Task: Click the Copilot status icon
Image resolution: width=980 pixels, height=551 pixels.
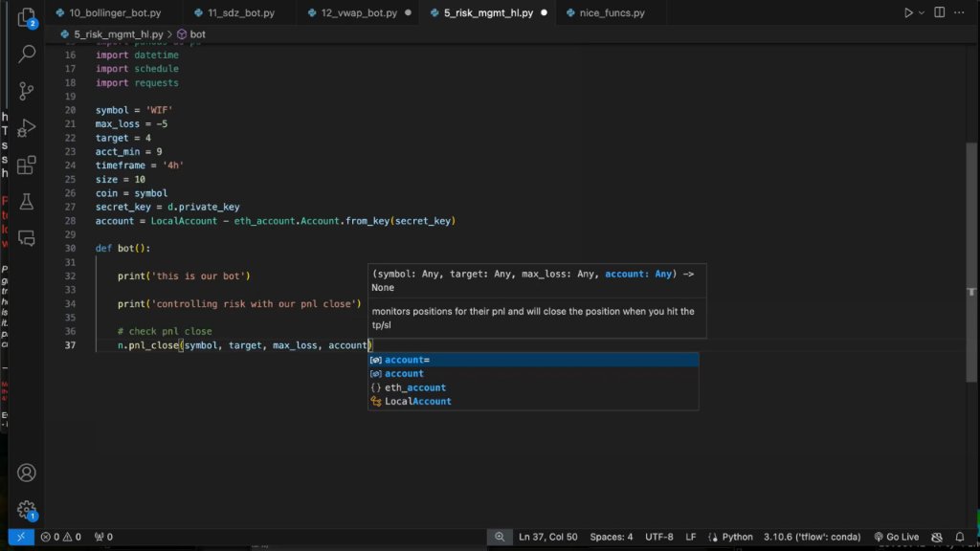Action: 937,537
